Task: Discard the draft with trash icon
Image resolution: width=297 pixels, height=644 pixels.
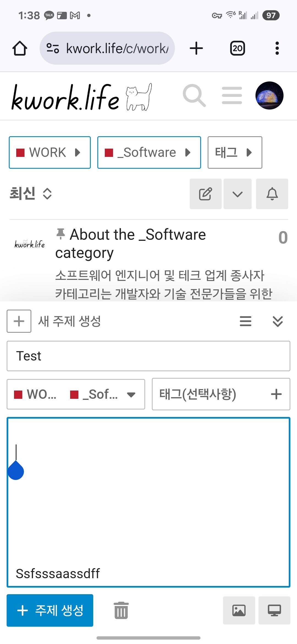Action: [121, 610]
